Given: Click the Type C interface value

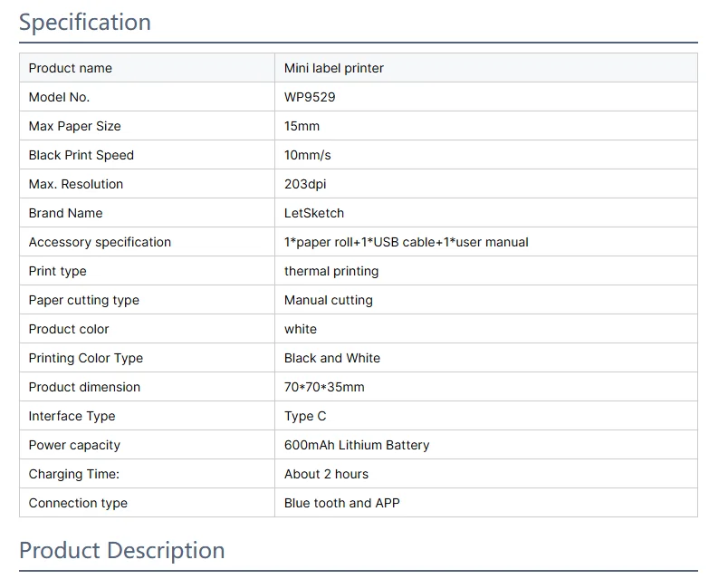Looking at the screenshot, I should pos(305,416).
